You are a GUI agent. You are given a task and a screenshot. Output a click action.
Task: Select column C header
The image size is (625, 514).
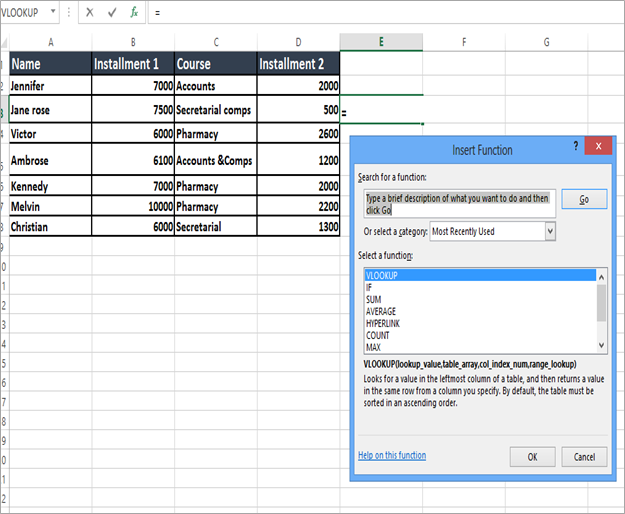point(216,42)
